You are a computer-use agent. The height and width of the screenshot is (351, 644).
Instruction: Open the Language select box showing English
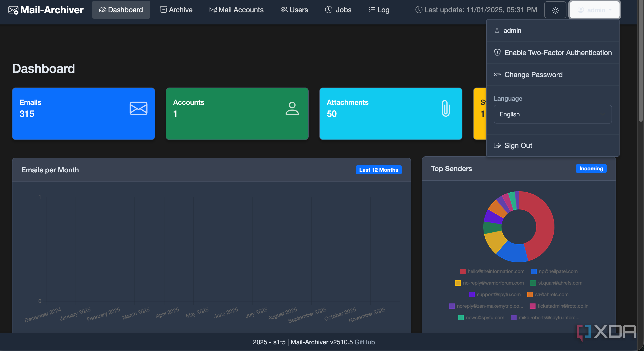coord(552,114)
